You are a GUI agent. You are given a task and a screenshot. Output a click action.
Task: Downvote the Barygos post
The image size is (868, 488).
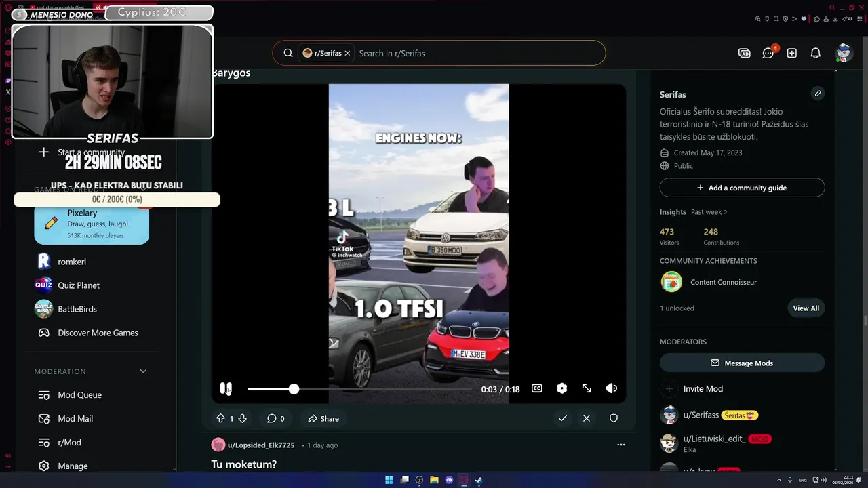click(242, 418)
